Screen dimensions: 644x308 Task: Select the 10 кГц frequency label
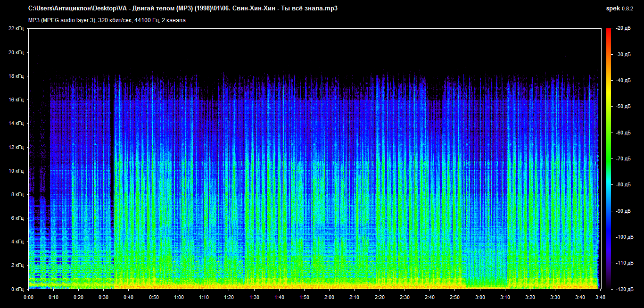tap(17, 171)
